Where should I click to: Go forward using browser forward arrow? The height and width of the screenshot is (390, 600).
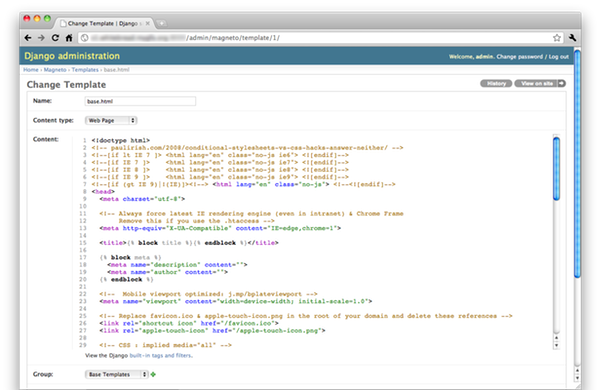coord(41,38)
